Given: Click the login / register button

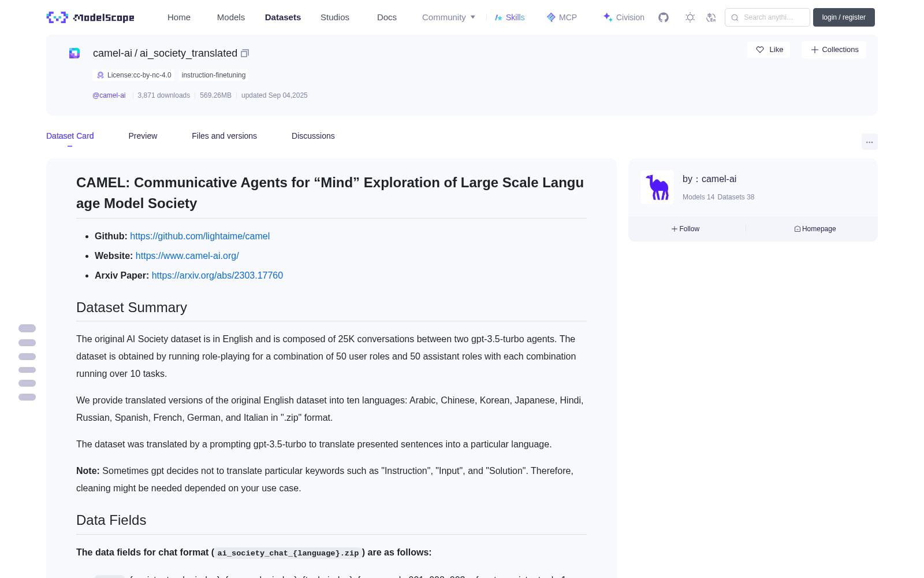Looking at the screenshot, I should click(844, 17).
